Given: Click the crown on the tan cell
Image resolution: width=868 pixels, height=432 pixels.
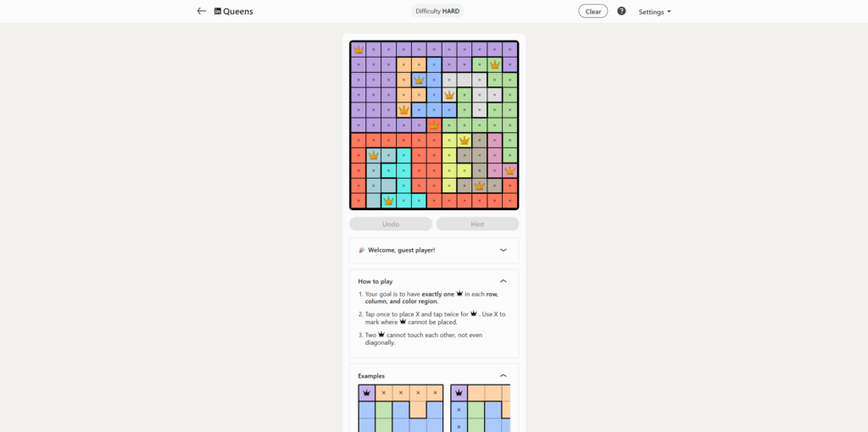Looking at the screenshot, I should coord(480,186).
